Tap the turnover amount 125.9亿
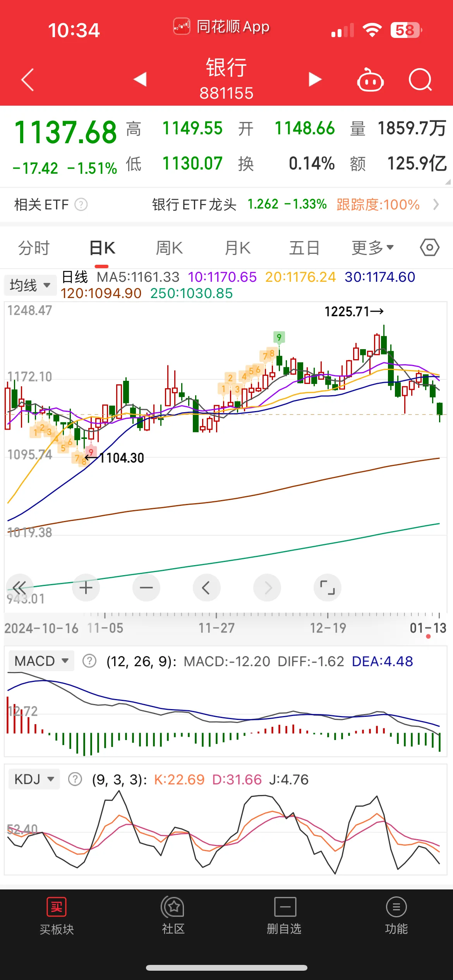453x980 pixels. (x=417, y=163)
